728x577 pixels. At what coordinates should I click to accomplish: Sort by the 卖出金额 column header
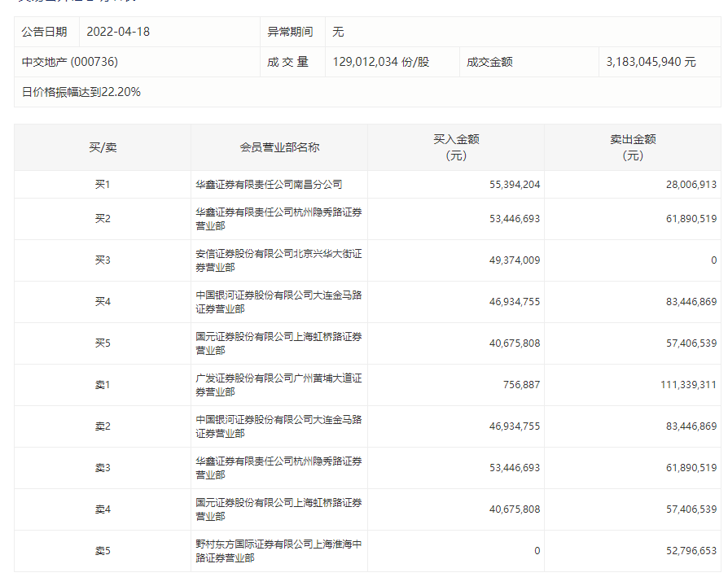point(633,147)
